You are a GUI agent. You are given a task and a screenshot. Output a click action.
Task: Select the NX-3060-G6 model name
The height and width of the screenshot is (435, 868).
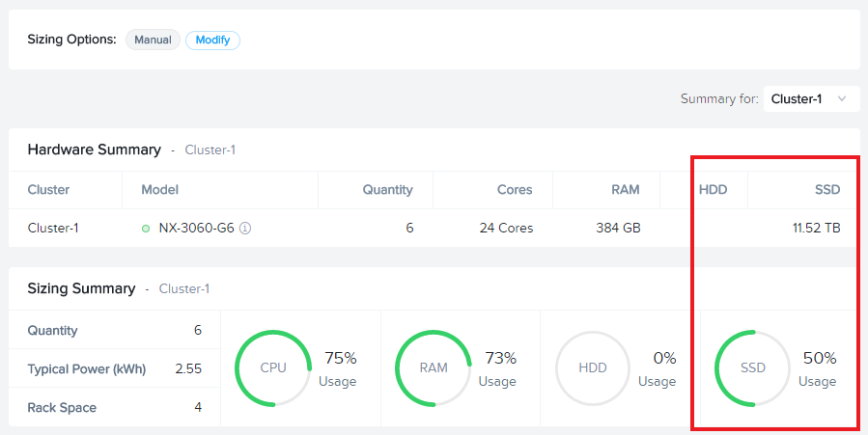197,228
